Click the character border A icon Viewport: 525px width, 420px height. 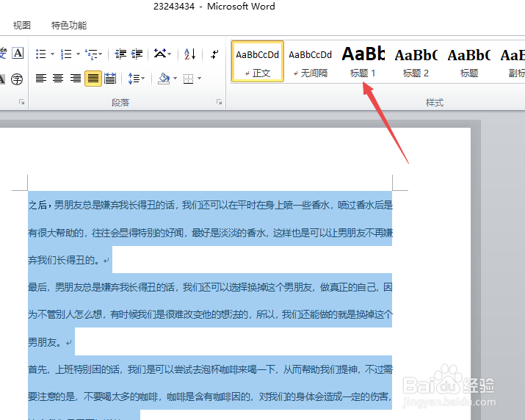point(18,53)
